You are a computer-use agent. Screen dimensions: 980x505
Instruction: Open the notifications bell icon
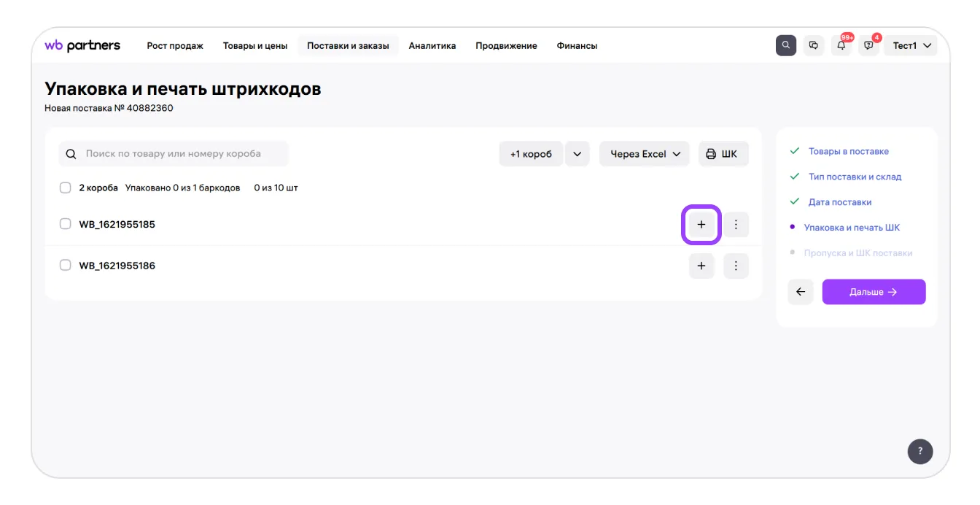(841, 45)
